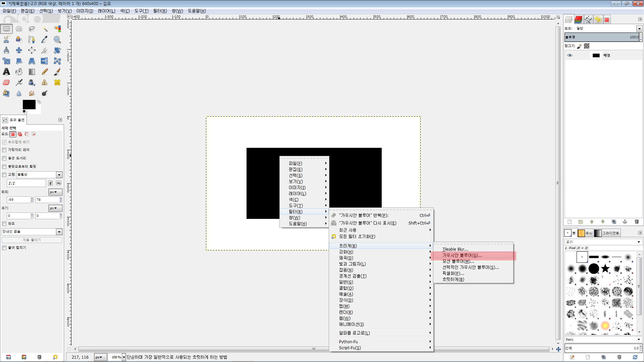Screen dimensions: 644x362
Task: Select the Crop knife tool
Action: [45, 50]
